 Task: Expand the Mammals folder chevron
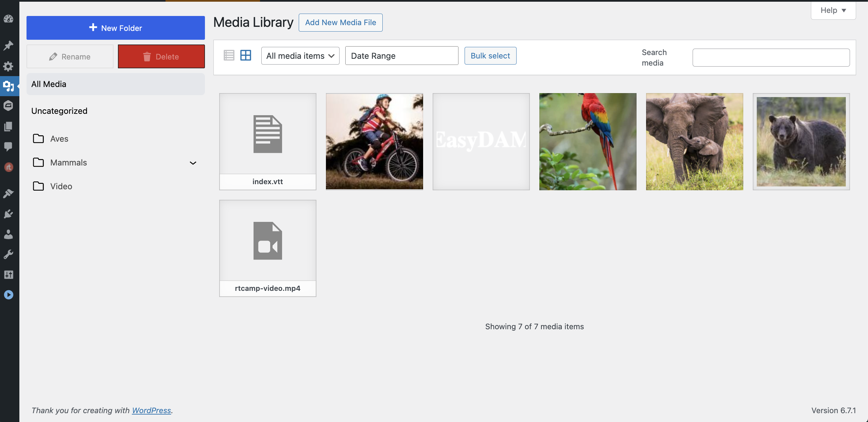193,163
